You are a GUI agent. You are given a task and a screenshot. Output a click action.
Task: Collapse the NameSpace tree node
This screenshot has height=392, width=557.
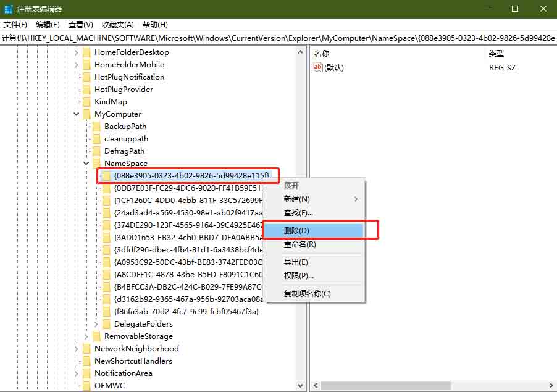pos(86,164)
